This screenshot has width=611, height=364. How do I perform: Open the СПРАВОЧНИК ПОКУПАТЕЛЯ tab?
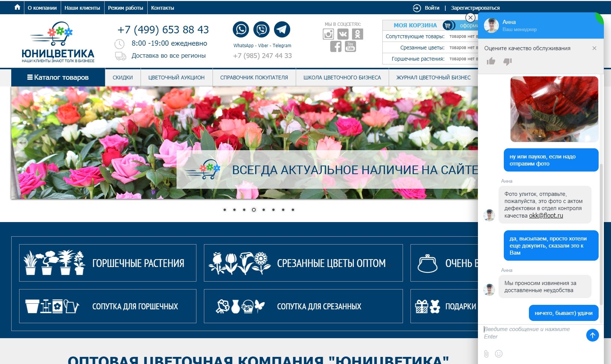[254, 78]
